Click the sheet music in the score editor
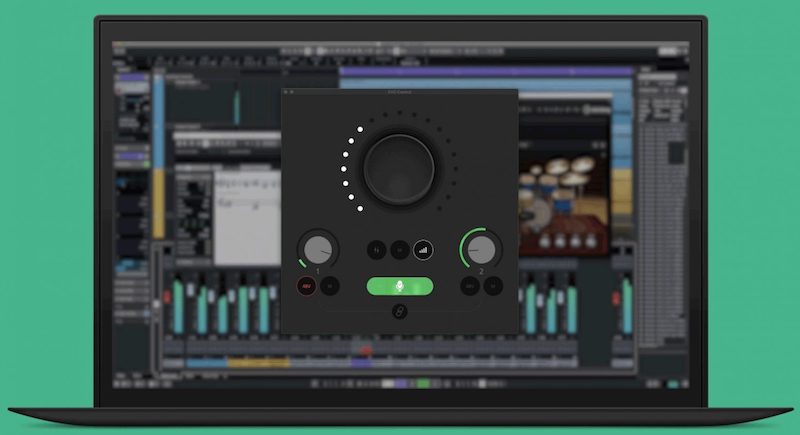 243,195
